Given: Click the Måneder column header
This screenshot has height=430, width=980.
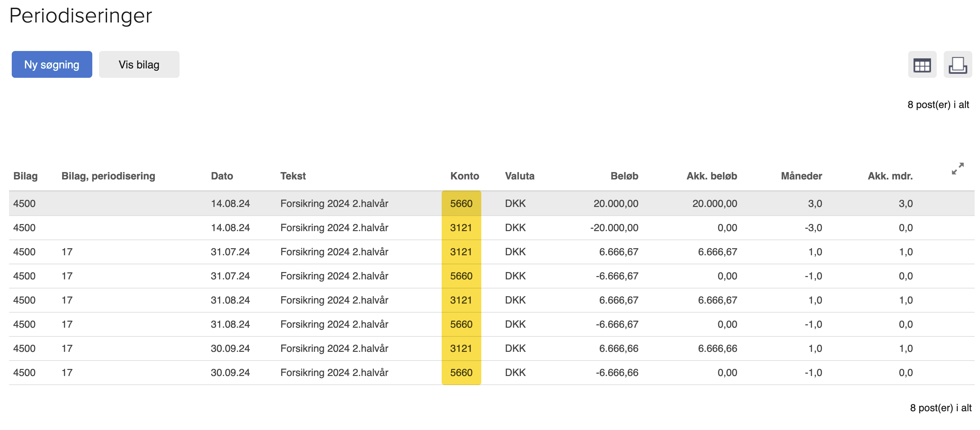Looking at the screenshot, I should 801,176.
